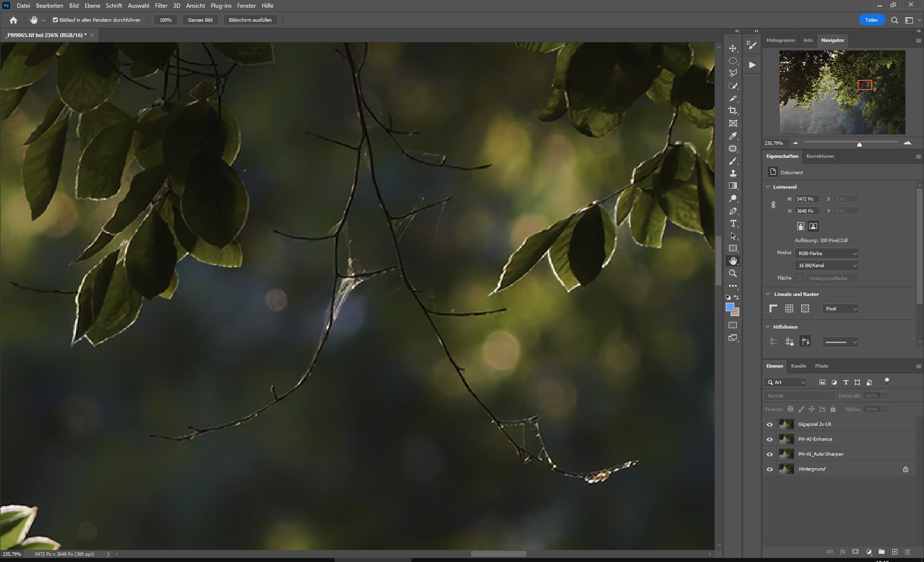
Task: Click the delete layer trash icon
Action: (907, 552)
